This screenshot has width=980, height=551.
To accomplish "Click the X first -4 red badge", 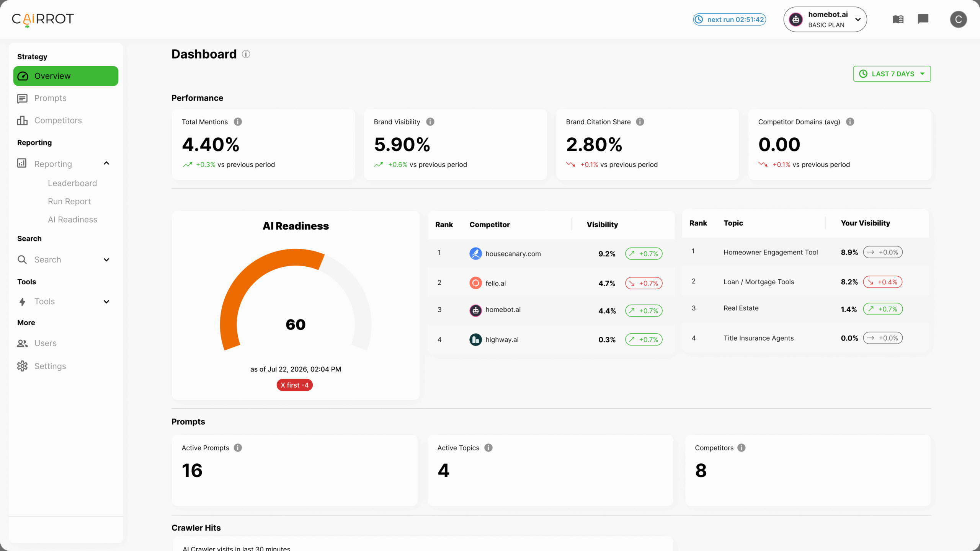I will 294,385.
